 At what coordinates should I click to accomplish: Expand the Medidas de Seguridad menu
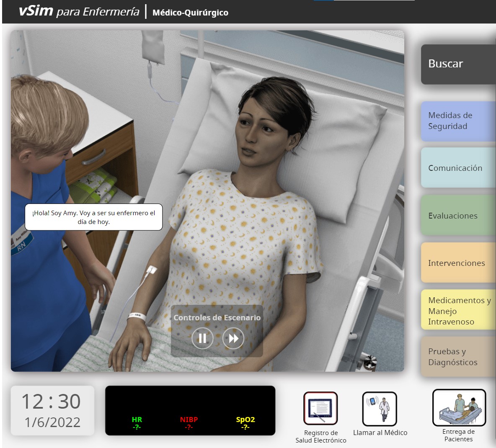click(458, 121)
